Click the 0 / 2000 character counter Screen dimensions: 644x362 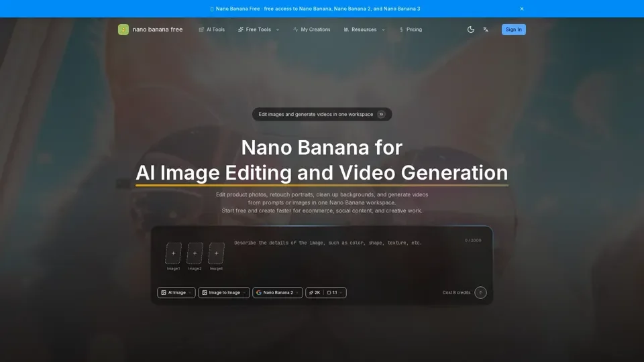(473, 241)
